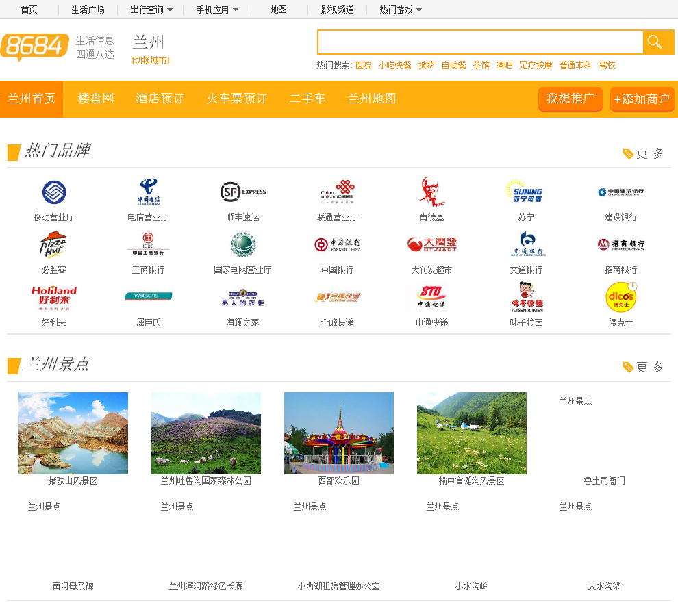Select the 兰州首页 navigation tab
Screen dimensions: 678x616
[x=32, y=99]
